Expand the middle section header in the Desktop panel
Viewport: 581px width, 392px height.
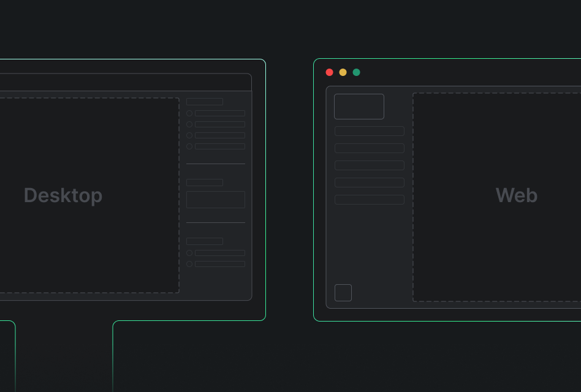click(205, 182)
